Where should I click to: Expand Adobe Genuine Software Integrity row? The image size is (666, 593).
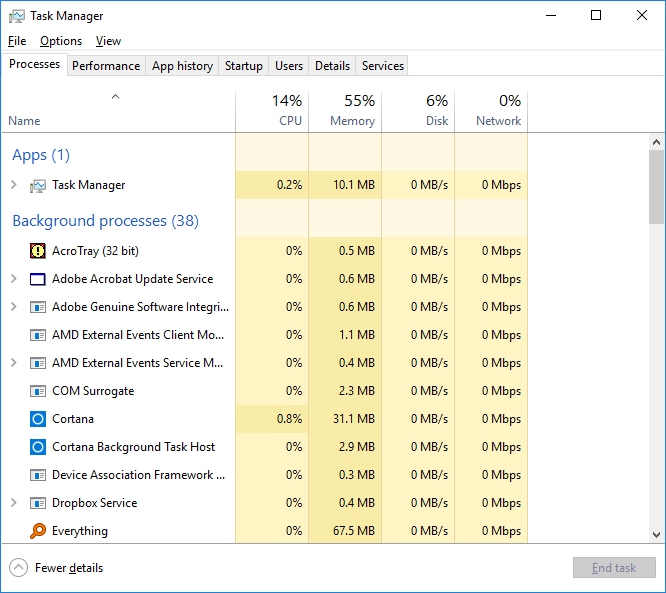pos(14,307)
